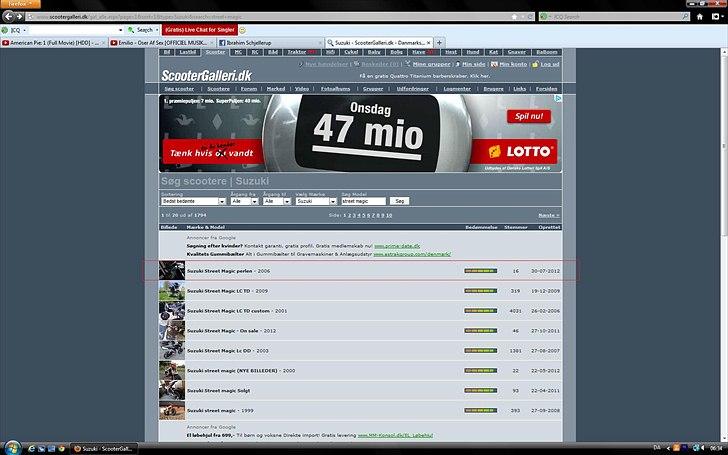The image size is (728, 455).
Task: Click the Søg Model text field
Action: pos(363,201)
